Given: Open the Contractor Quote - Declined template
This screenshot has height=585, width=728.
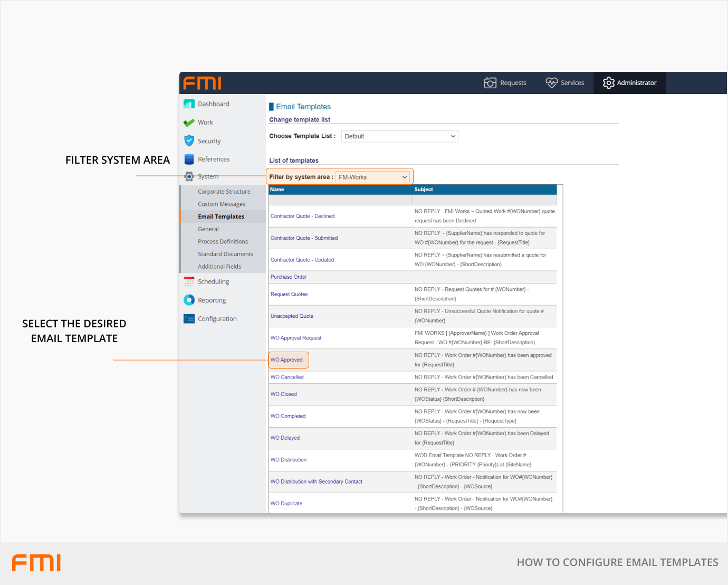Looking at the screenshot, I should (302, 216).
